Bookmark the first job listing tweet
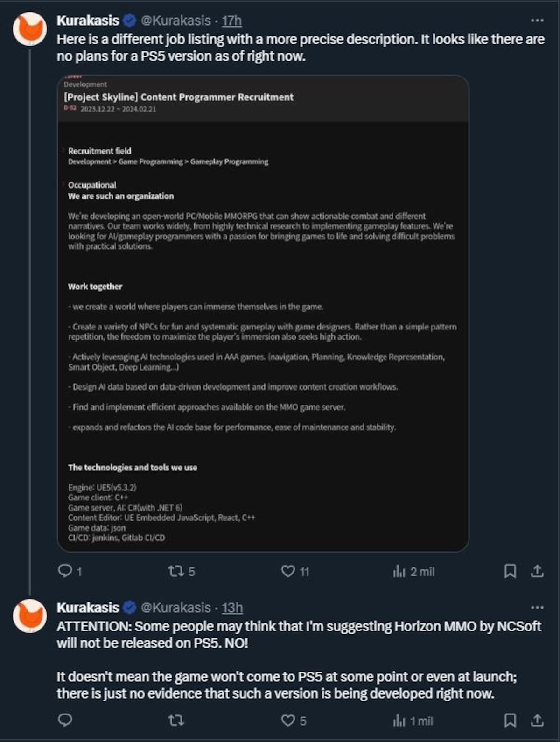560x742 pixels. (510, 571)
